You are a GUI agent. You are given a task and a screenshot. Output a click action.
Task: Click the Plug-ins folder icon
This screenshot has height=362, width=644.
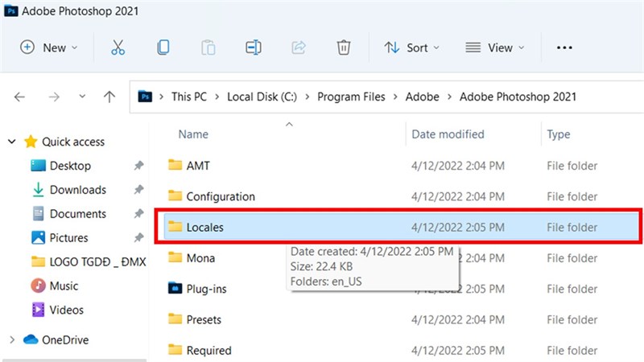pos(175,288)
